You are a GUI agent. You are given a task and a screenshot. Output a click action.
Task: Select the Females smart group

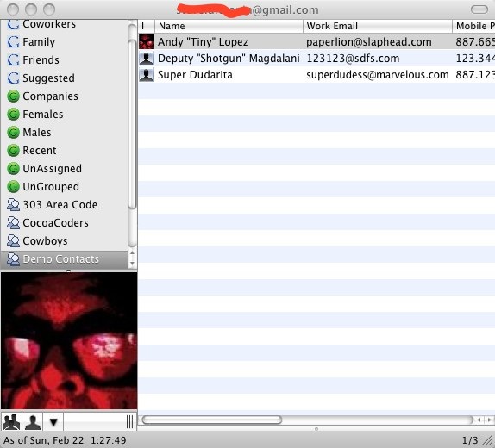point(35,115)
